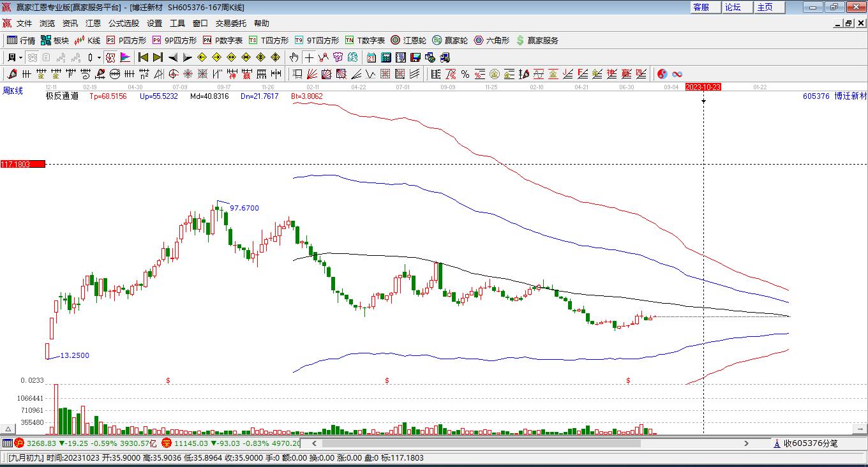Open the P数字表 tool
Viewport: 868px width, 467px height.
(x=223, y=40)
